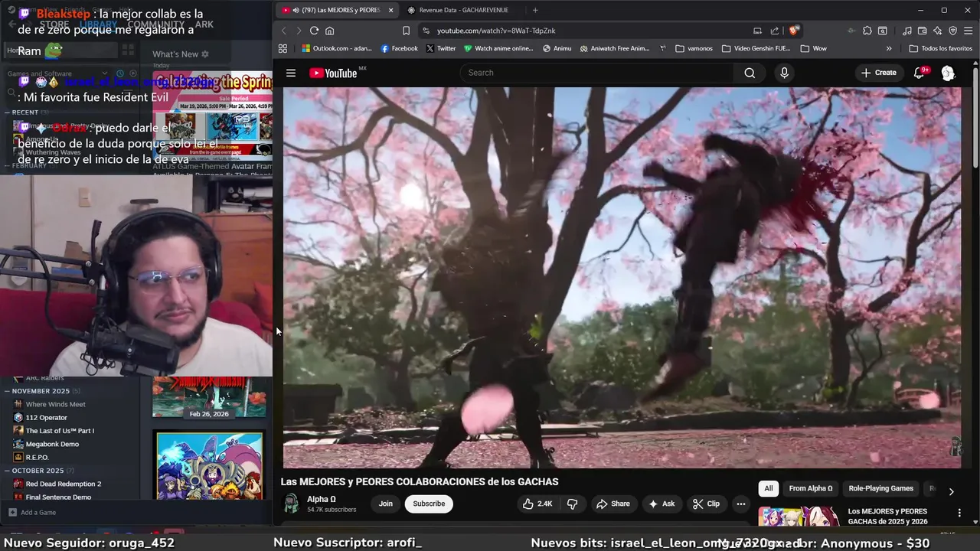980x551 pixels.
Task: Show hidden bookmarks with the chevron
Action: 889,48
